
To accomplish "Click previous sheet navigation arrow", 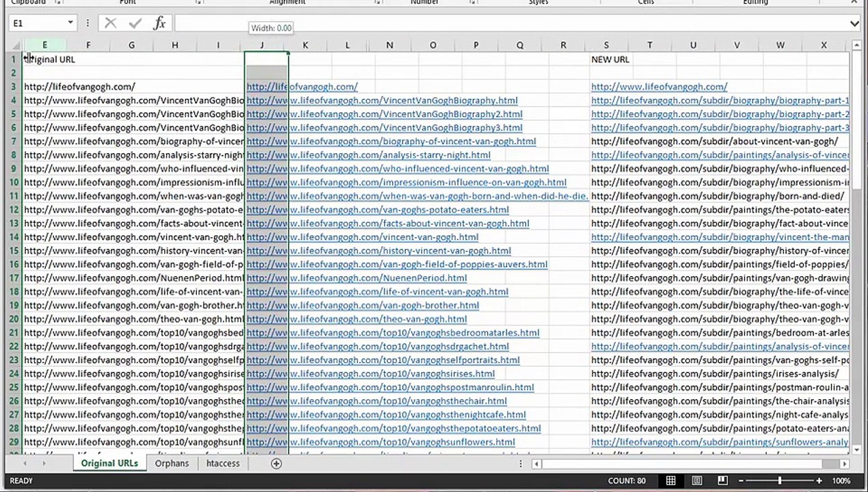I will pyautogui.click(x=25, y=463).
